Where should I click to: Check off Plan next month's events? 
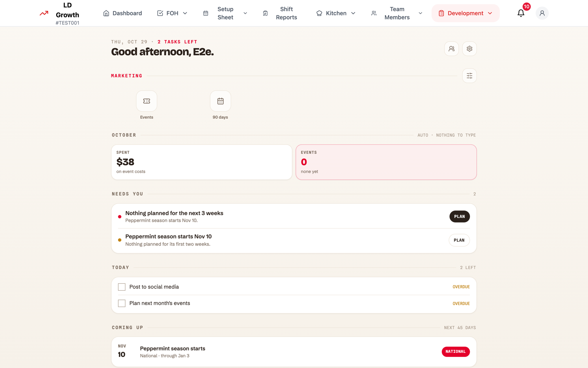pos(122,303)
